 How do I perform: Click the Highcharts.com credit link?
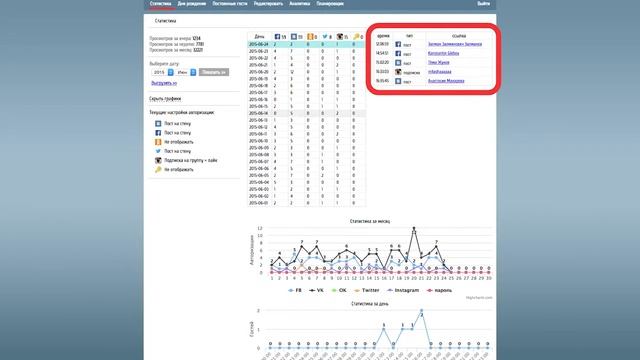tap(479, 298)
